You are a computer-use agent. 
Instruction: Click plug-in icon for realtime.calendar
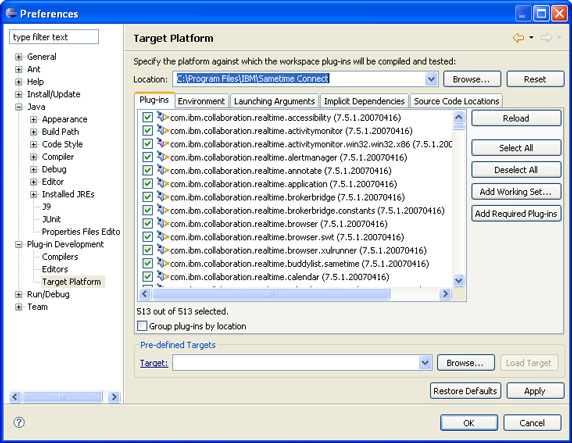(x=163, y=277)
